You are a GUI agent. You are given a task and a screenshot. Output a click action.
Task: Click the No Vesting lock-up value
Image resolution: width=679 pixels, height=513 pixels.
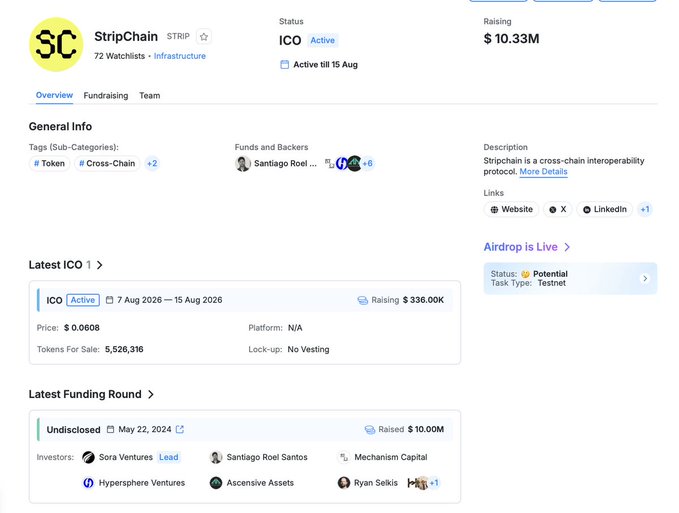click(x=308, y=349)
